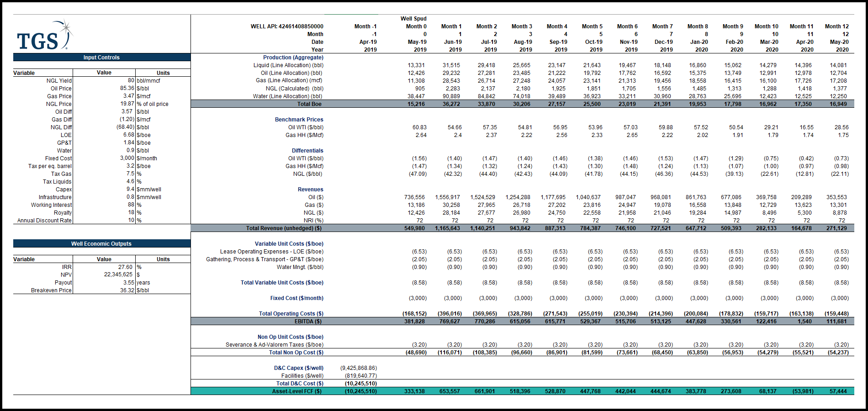Image resolution: width=868 pixels, height=411 pixels.
Task: Click Oil WTI benchmark value 60.83
Action: 419,127
